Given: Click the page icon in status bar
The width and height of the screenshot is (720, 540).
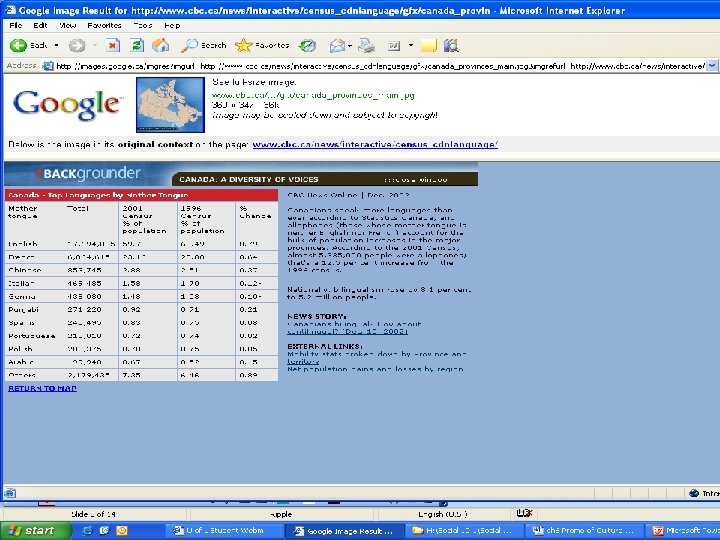Looking at the screenshot, I should click(10, 493).
